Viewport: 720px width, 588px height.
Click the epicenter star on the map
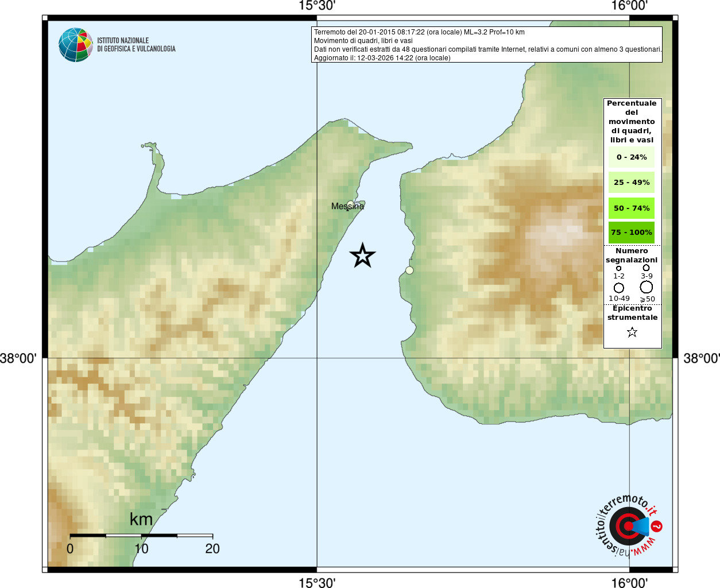(363, 256)
